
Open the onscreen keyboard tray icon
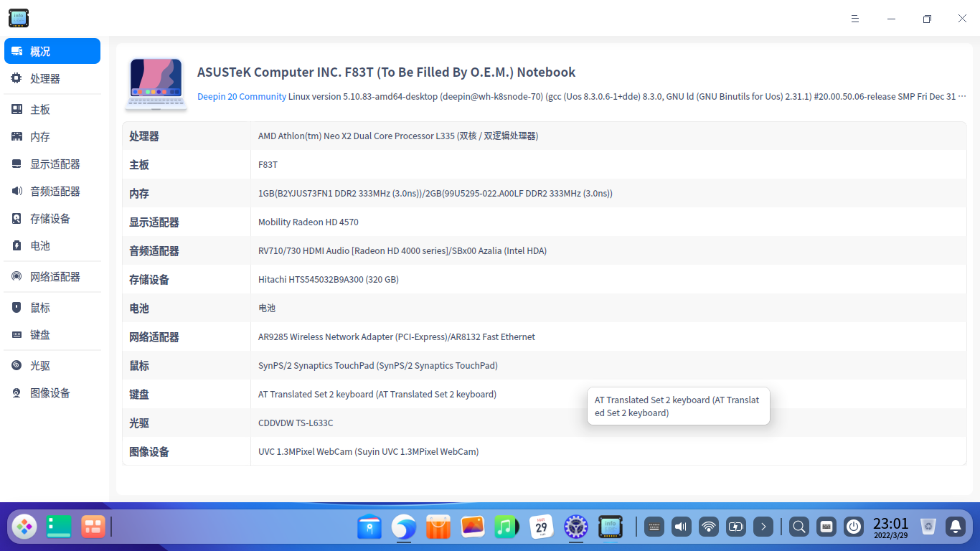tap(654, 527)
